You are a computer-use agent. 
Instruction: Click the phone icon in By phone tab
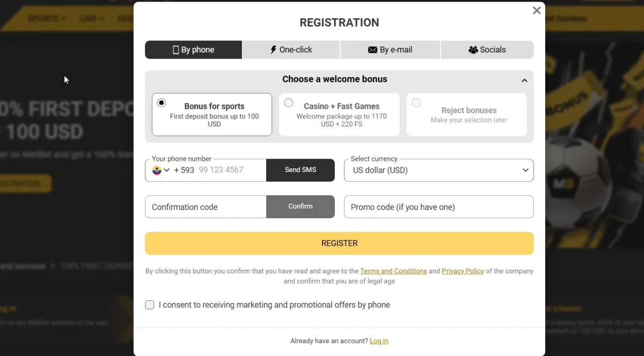pos(175,50)
